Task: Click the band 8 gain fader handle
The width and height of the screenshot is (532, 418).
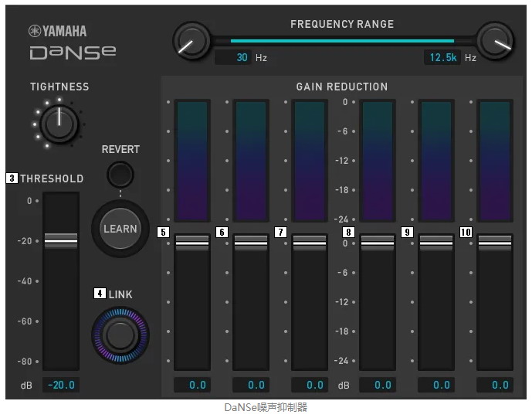Action: pos(378,243)
